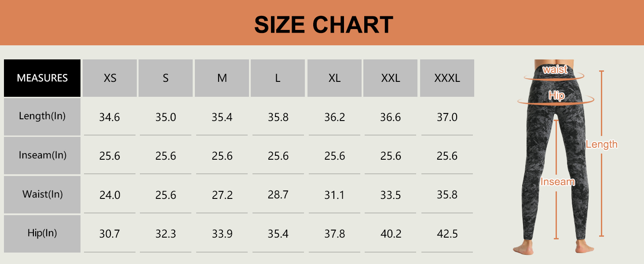The height and width of the screenshot is (264, 644).
Task: Click the orange Length label beside the leggings
Action: [601, 144]
